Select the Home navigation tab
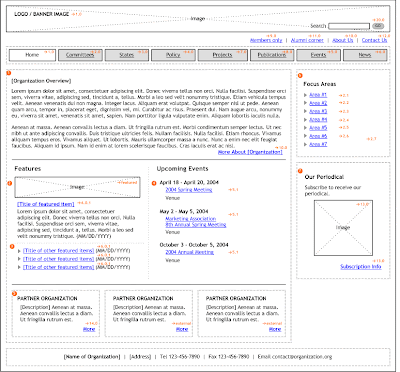 pos(32,55)
